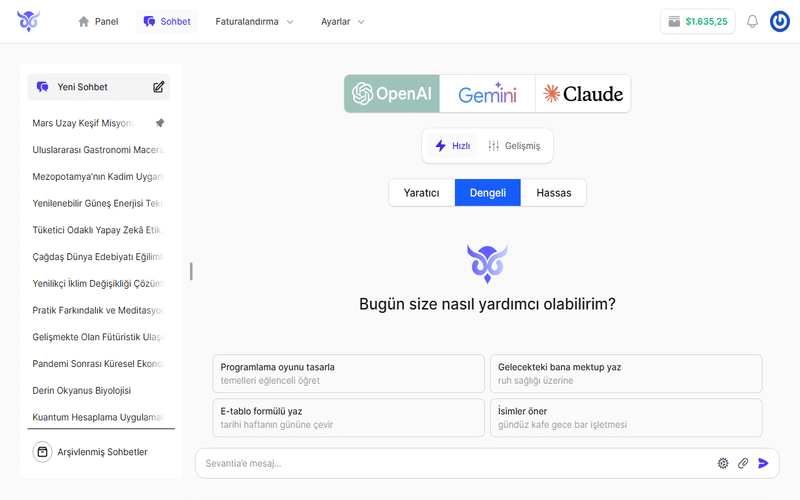Screen dimensions: 800x500
Task: Go to Panel in the navigation
Action: click(x=98, y=21)
